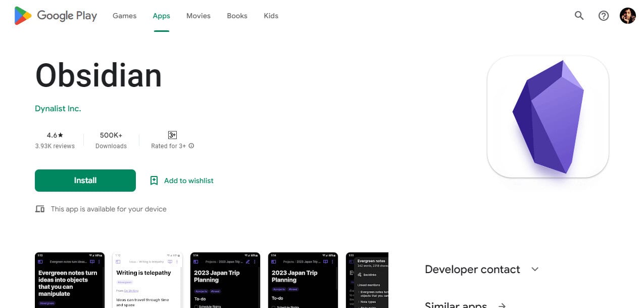Click the device availability icon
Image resolution: width=644 pixels, height=308 pixels.
click(x=40, y=209)
